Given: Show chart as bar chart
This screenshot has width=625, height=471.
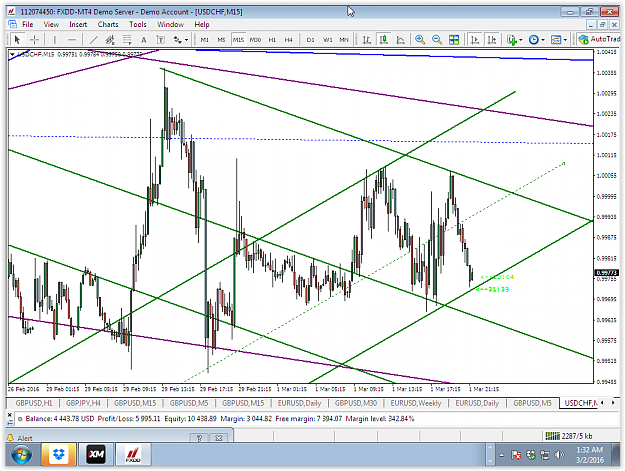Looking at the screenshot, I should (x=367, y=39).
